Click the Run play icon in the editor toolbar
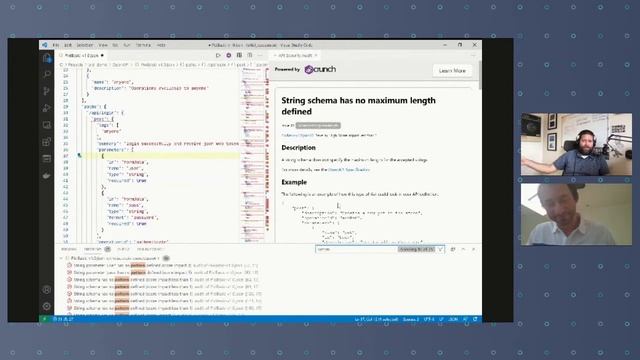The width and height of the screenshot is (640, 360). (218, 55)
